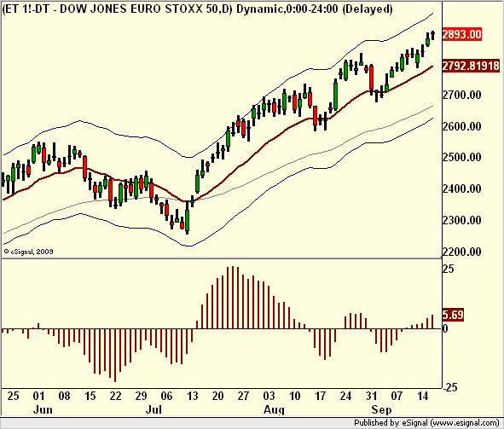Click the 25 indicator scale label
This screenshot has width=504, height=429.
tap(449, 269)
